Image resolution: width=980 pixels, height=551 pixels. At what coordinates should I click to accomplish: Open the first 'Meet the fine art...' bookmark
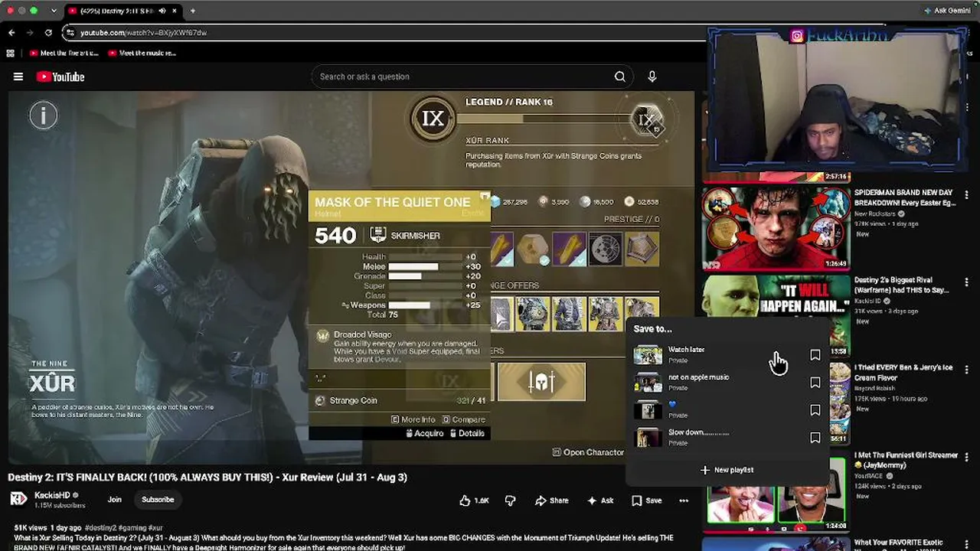pos(64,54)
